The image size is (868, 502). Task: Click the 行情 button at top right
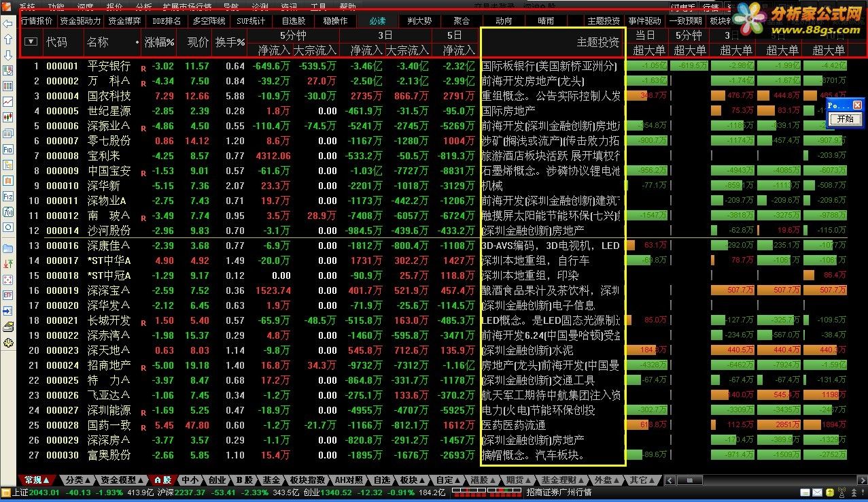click(710, 7)
